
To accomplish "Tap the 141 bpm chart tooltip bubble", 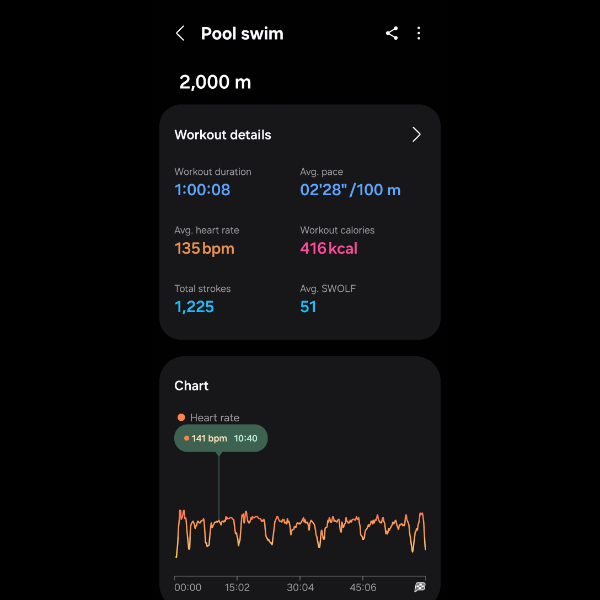I will coord(221,438).
